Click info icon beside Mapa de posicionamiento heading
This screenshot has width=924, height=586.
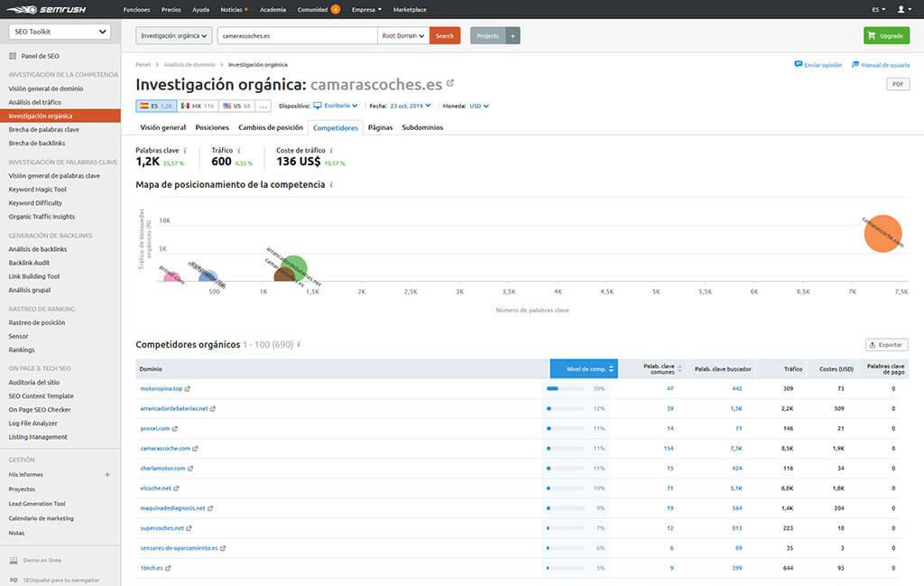(331, 184)
